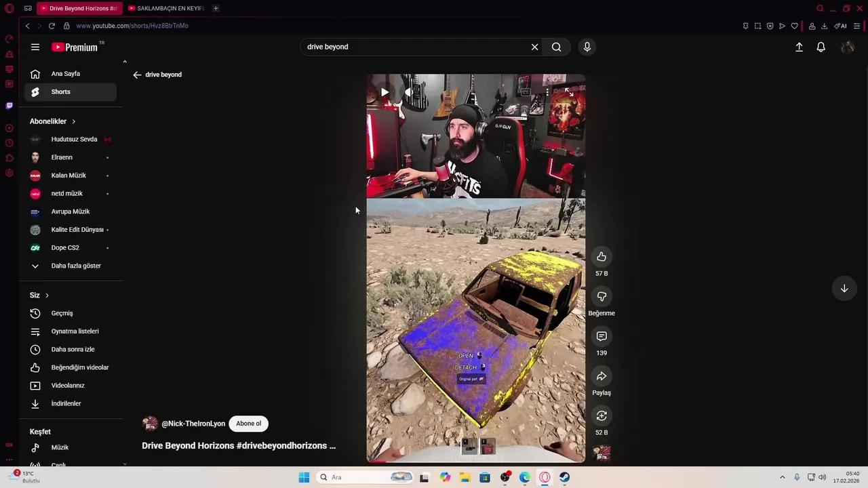Switch to the 'SAKLAMBAÇIN EN KEYİFL' browser tab
Viewport: 868px width, 488px height.
click(166, 8)
